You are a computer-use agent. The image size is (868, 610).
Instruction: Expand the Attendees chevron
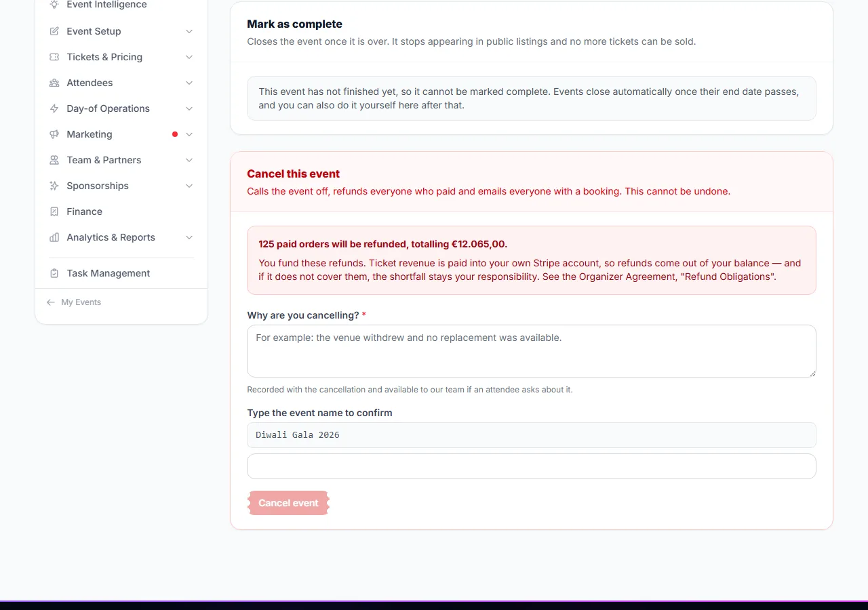(x=189, y=83)
